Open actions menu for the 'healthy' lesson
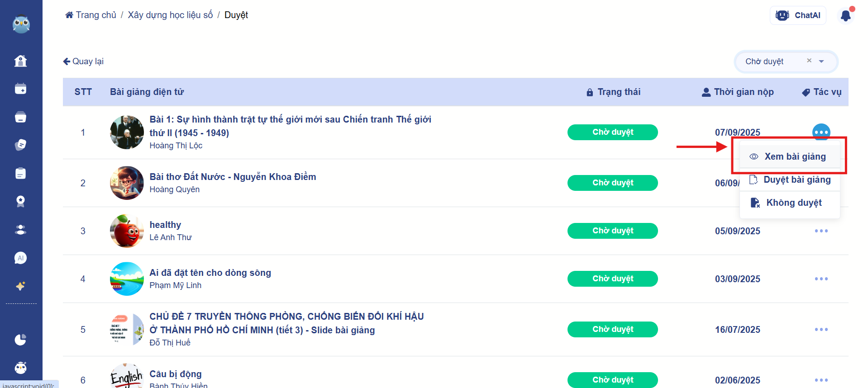 (821, 231)
